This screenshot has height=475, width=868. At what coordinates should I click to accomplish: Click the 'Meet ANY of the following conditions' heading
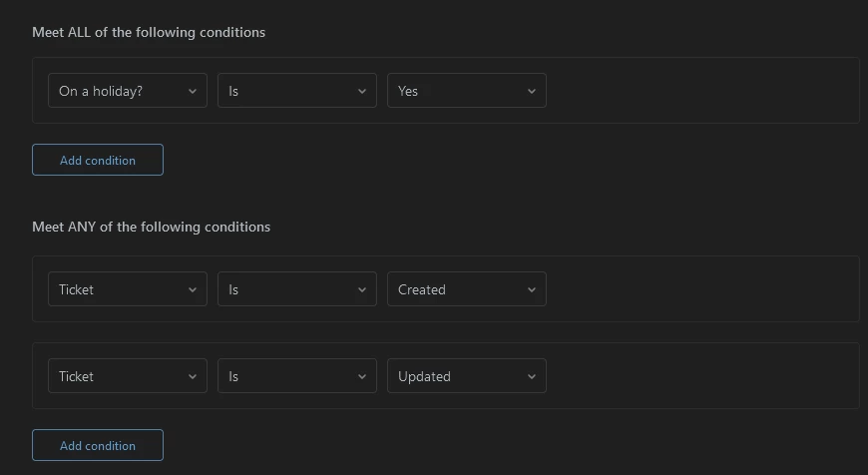coord(151,227)
